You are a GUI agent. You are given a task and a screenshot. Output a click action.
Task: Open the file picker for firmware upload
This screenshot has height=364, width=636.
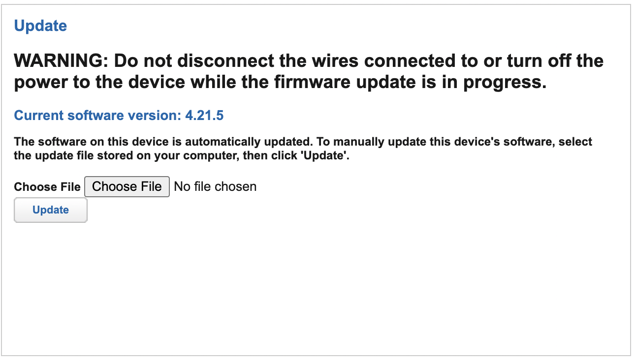[127, 186]
